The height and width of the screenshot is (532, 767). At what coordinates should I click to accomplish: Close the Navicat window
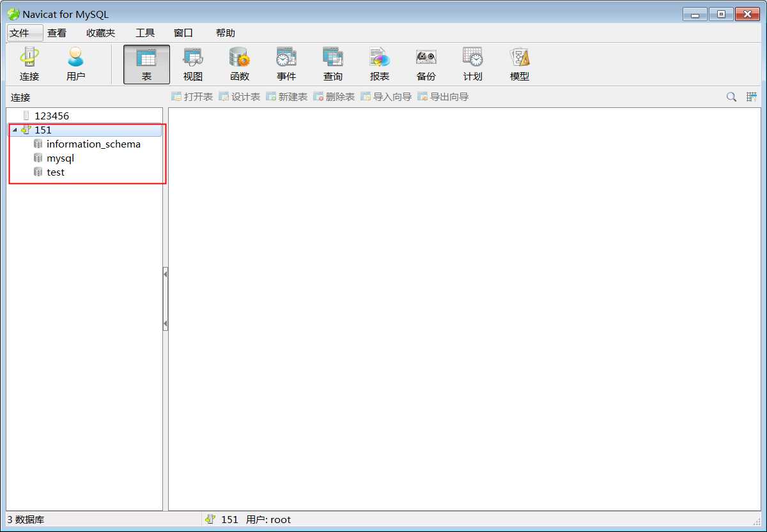point(747,14)
